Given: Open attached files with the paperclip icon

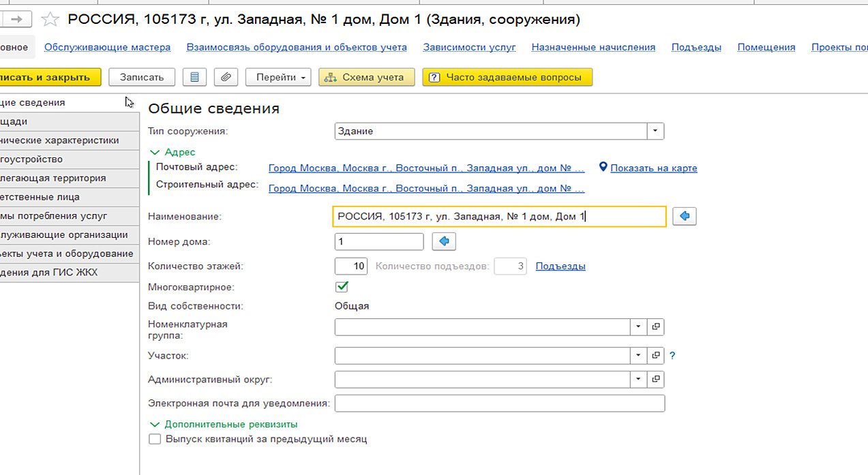Looking at the screenshot, I should (x=226, y=77).
